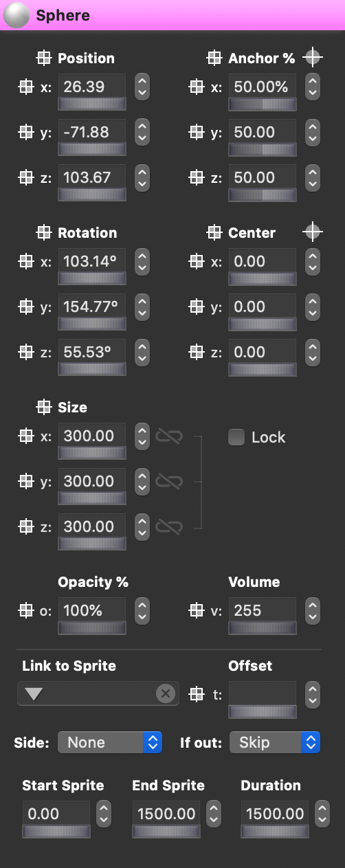Click the Start Sprite 0.00 input field
The image size is (345, 868).
point(56,814)
